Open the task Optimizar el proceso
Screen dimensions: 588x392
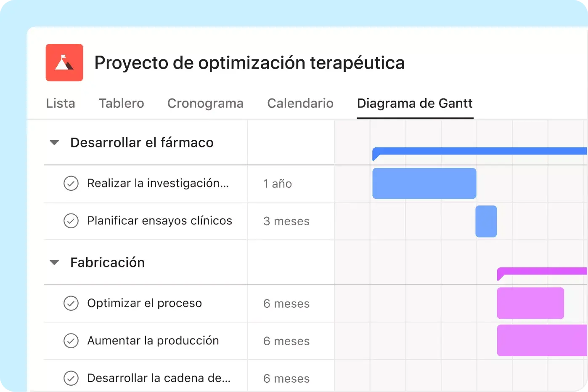pos(144,303)
